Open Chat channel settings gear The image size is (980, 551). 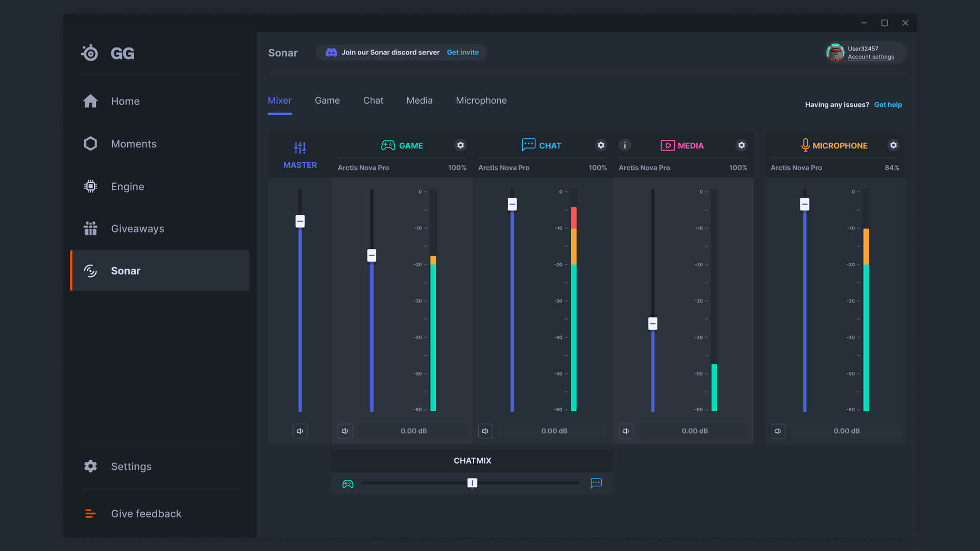pos(601,145)
